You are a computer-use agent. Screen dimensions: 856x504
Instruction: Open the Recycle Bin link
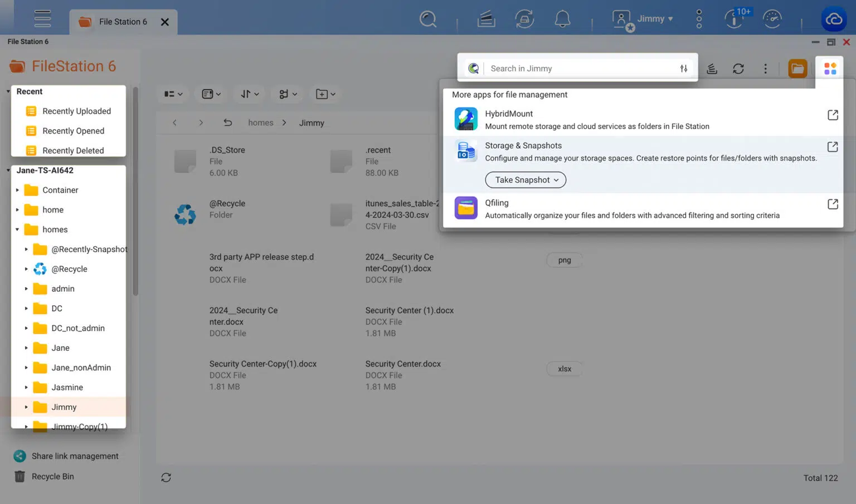pos(52,477)
